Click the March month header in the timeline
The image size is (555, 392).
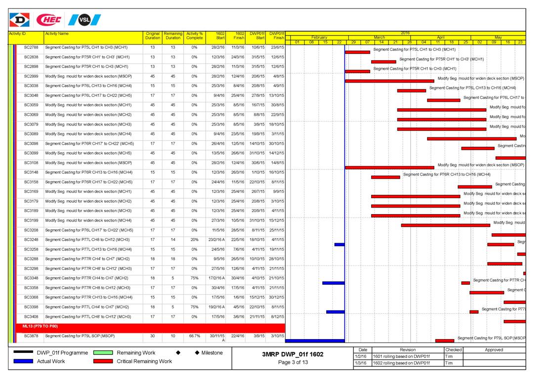(x=379, y=37)
